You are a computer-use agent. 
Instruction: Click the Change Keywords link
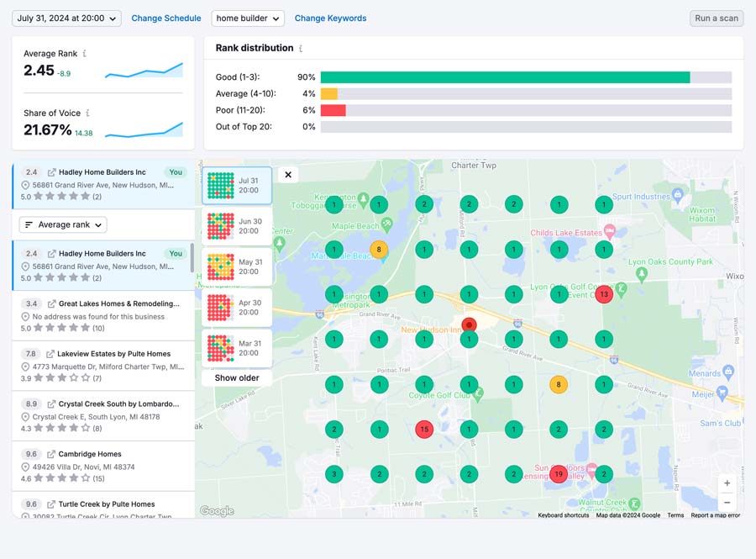[x=330, y=18]
